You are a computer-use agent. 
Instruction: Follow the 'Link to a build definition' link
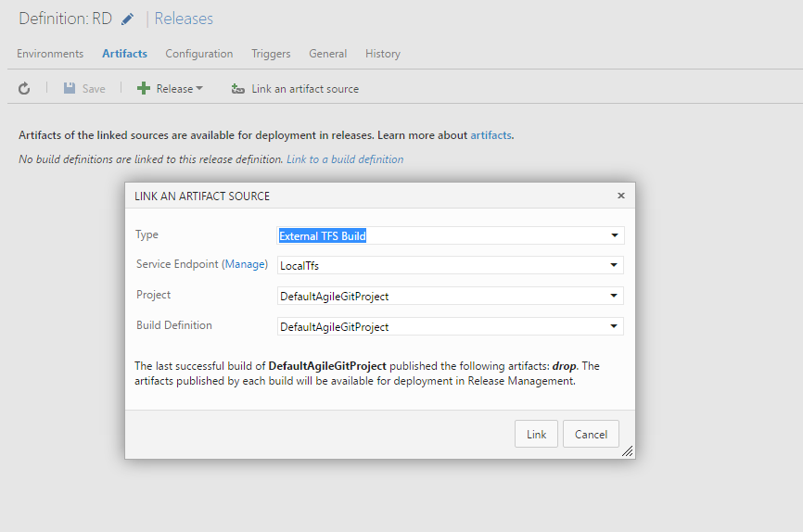[345, 159]
